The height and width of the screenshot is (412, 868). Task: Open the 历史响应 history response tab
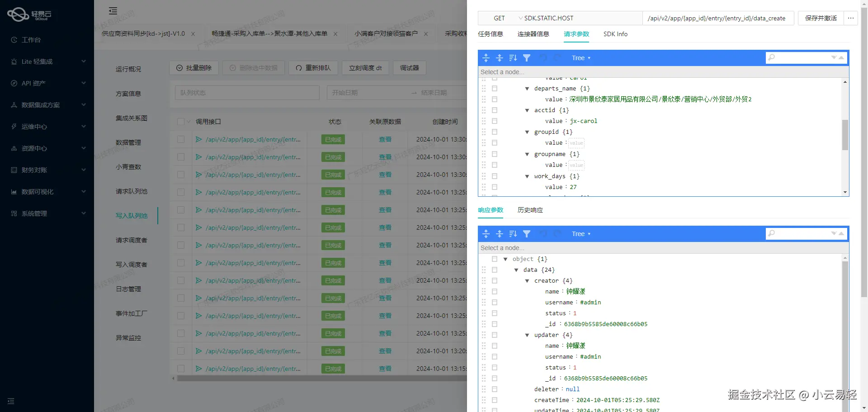(529, 210)
